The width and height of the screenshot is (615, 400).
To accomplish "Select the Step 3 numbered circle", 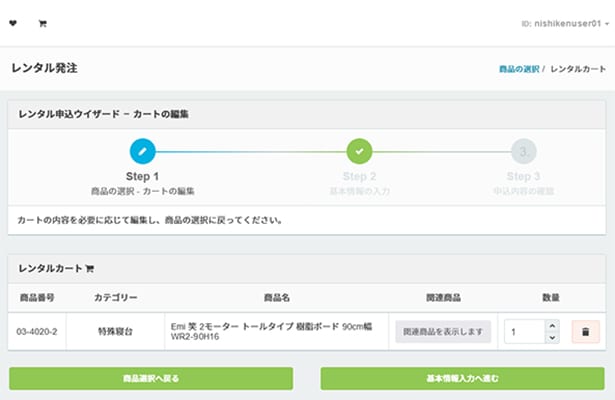I will [x=524, y=151].
